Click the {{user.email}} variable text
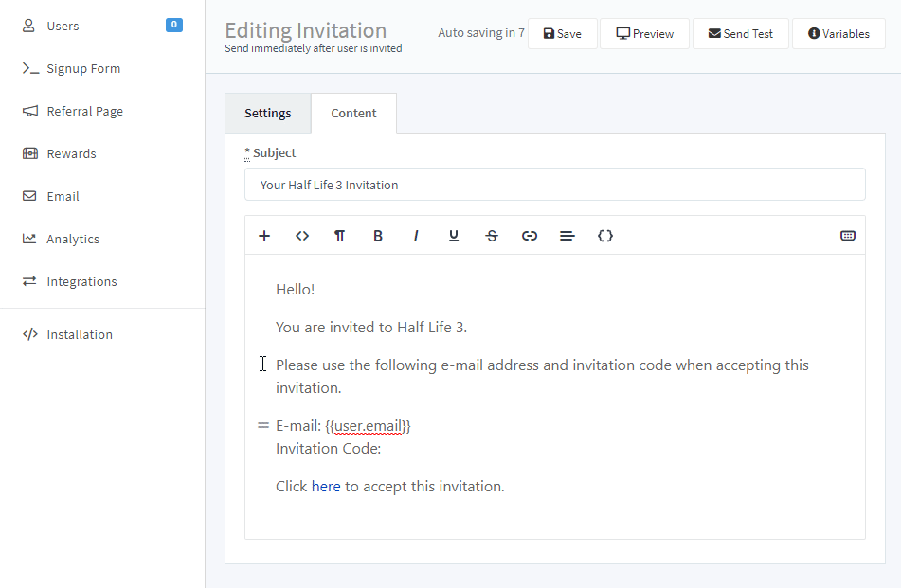Screen dimensions: 901x588 coord(368,425)
